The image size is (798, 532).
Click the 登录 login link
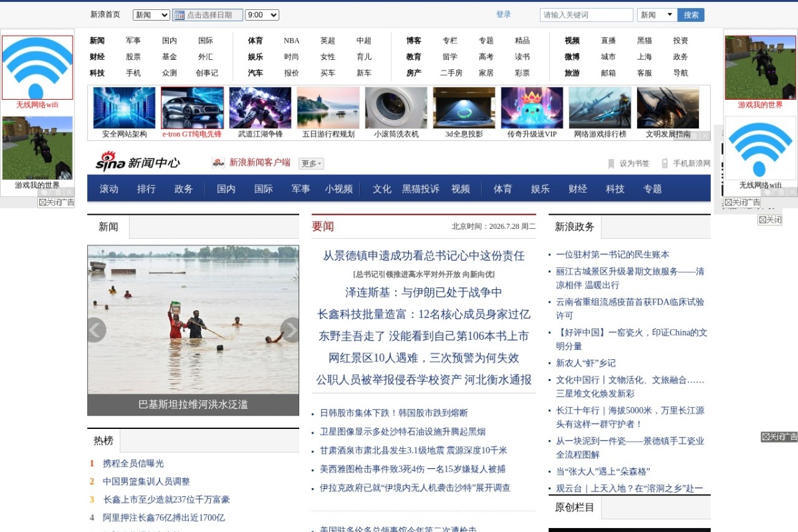click(x=503, y=15)
